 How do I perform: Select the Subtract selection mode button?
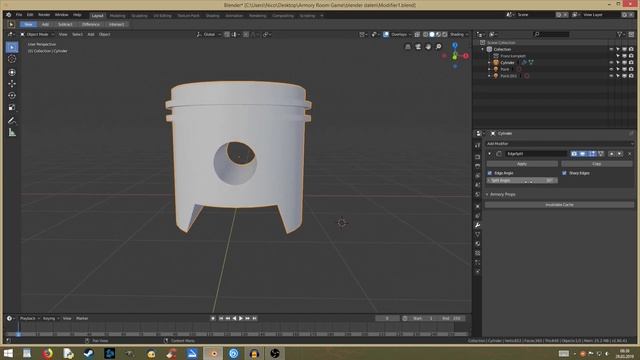coord(65,24)
